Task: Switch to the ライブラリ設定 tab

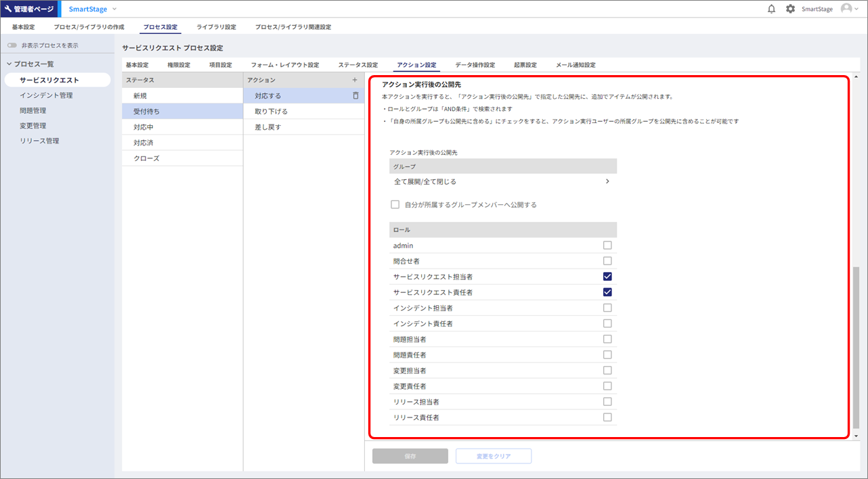Action: click(x=216, y=27)
